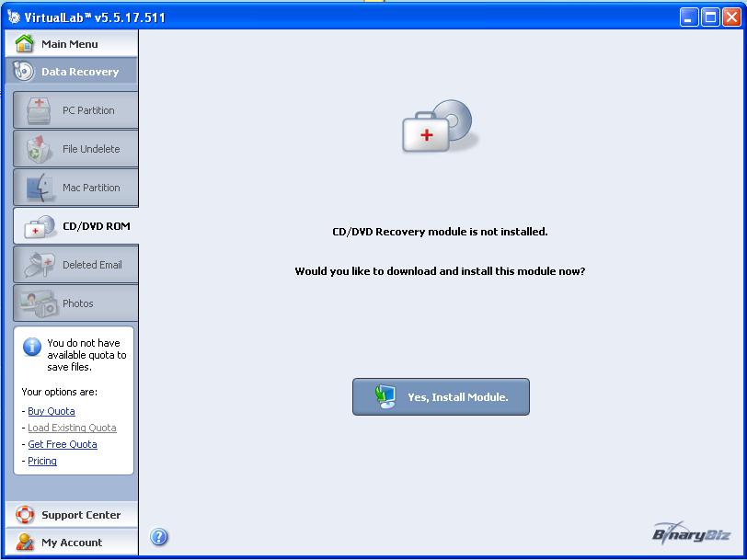The image size is (747, 560).
Task: Open the Support Center
Action: click(x=72, y=515)
